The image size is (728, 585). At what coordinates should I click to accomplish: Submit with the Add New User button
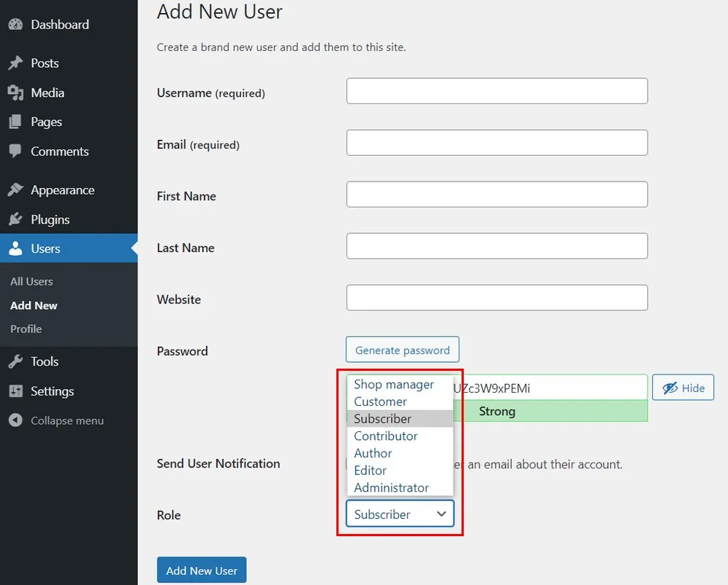pos(202,570)
